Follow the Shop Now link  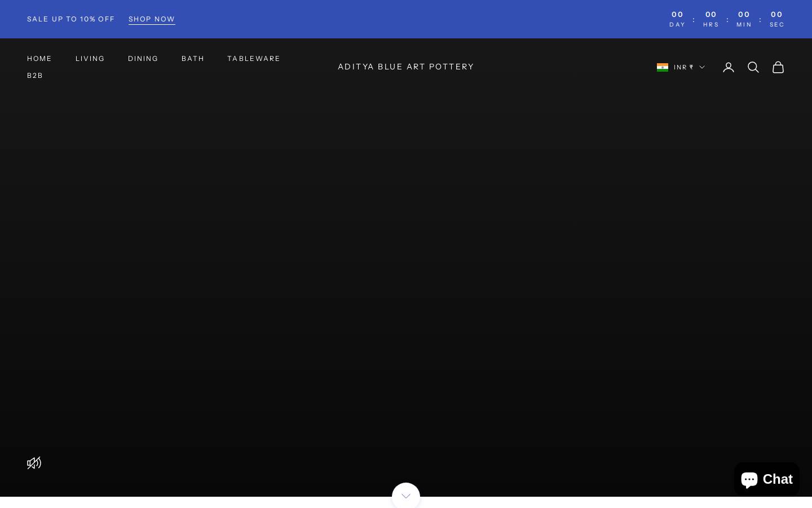point(152,19)
